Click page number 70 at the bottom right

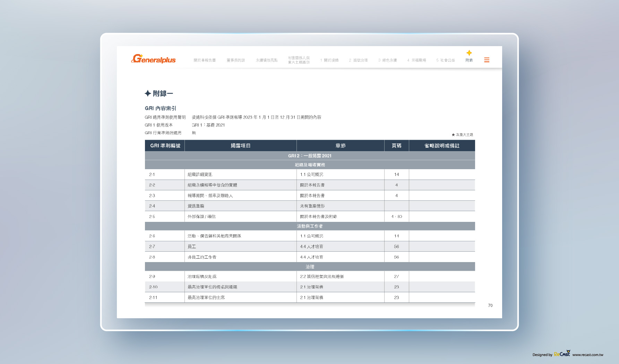tap(490, 305)
